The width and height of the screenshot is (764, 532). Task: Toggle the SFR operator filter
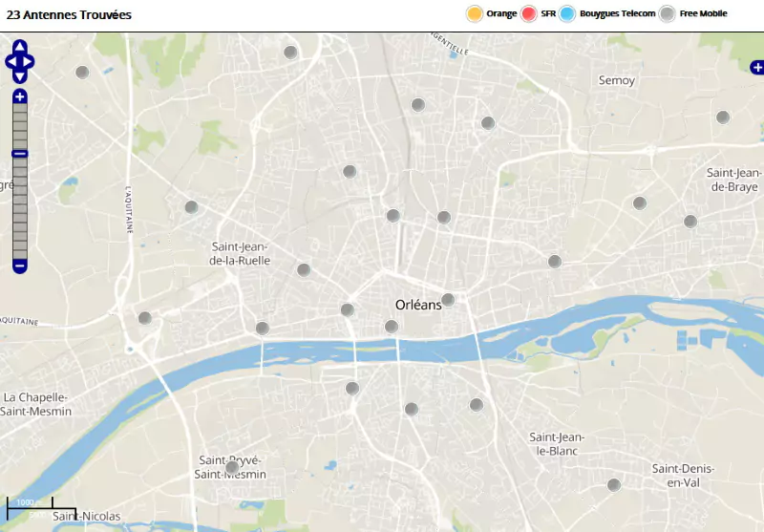(530, 13)
